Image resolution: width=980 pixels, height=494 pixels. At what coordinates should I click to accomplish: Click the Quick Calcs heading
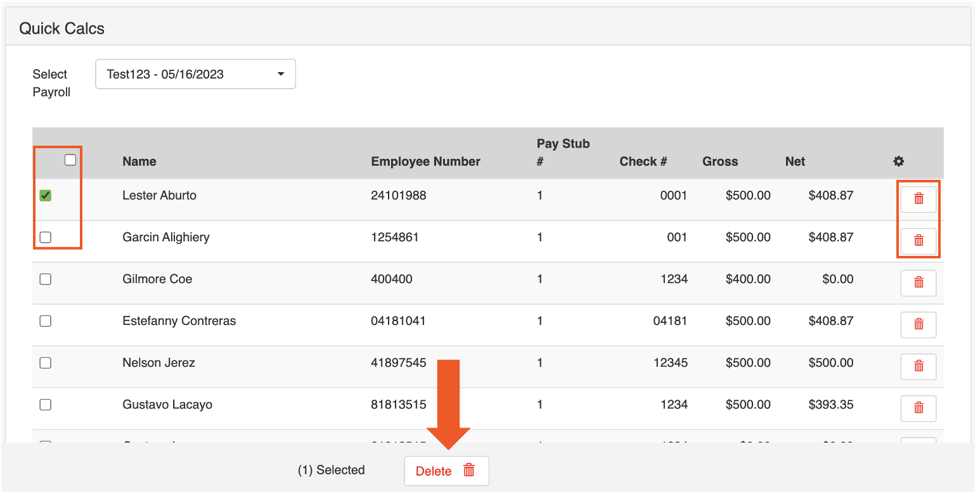tap(61, 28)
